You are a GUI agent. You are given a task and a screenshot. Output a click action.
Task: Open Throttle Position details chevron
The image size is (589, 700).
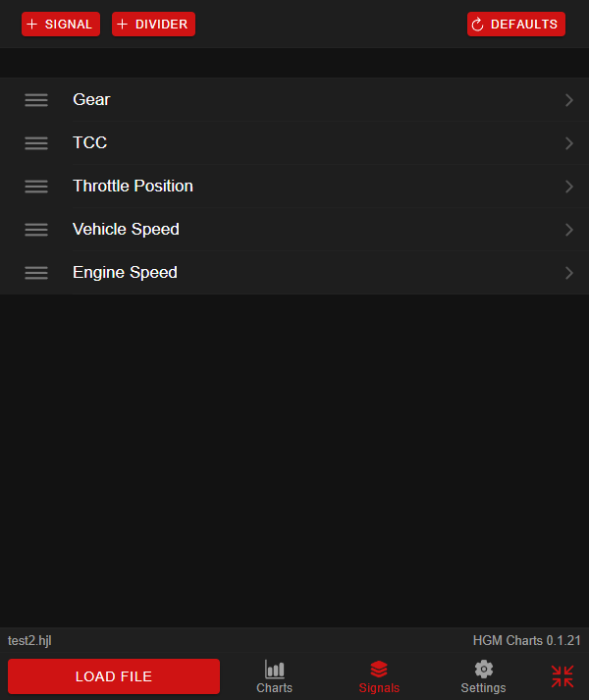point(568,187)
